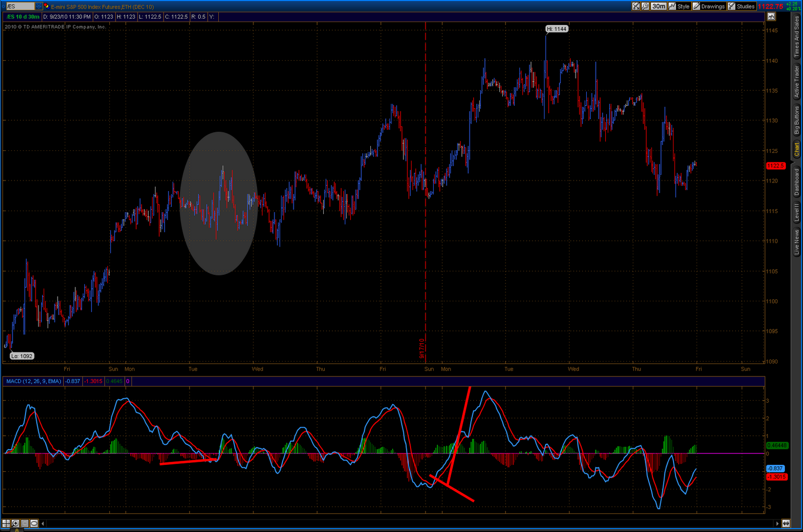The height and width of the screenshot is (532, 803).
Task: Open the Studies menu
Action: [741, 7]
